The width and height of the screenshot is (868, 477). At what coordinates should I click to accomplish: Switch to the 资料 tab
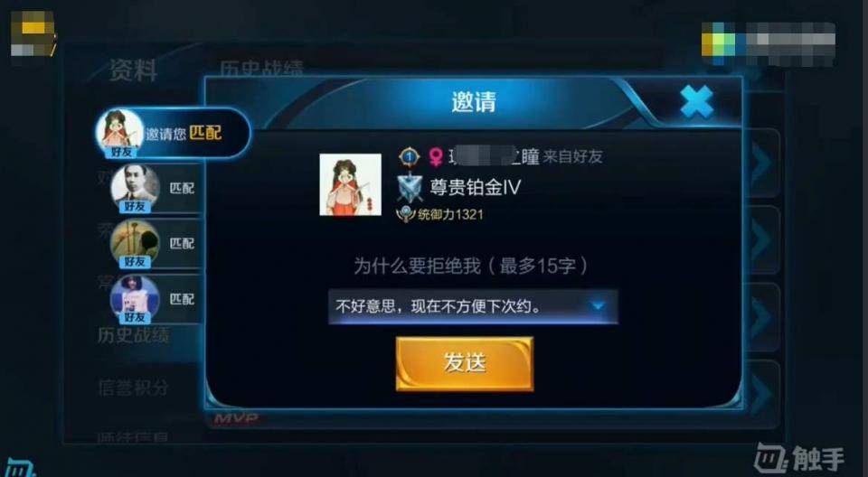[x=133, y=70]
